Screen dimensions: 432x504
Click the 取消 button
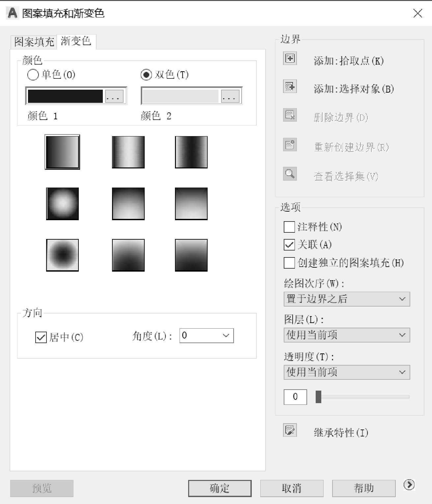[x=292, y=488]
